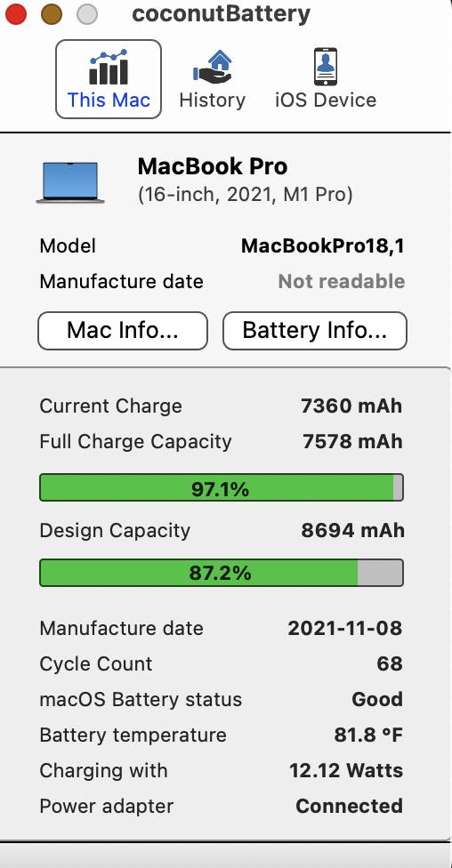The image size is (452, 868).
Task: Click the Not readable manufacture date text
Action: coord(341,281)
